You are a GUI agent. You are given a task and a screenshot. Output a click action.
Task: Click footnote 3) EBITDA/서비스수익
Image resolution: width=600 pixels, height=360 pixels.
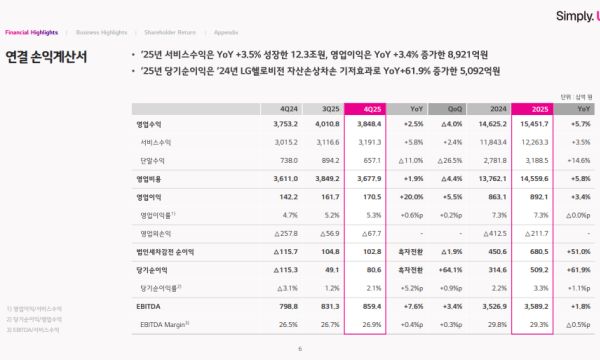pyautogui.click(x=33, y=330)
